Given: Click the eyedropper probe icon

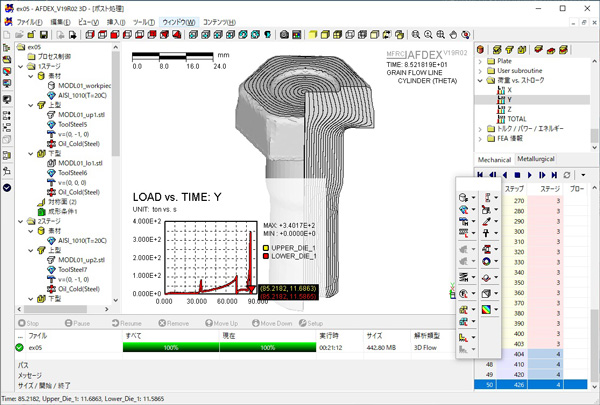Looking at the screenshot, I should pos(486,221).
